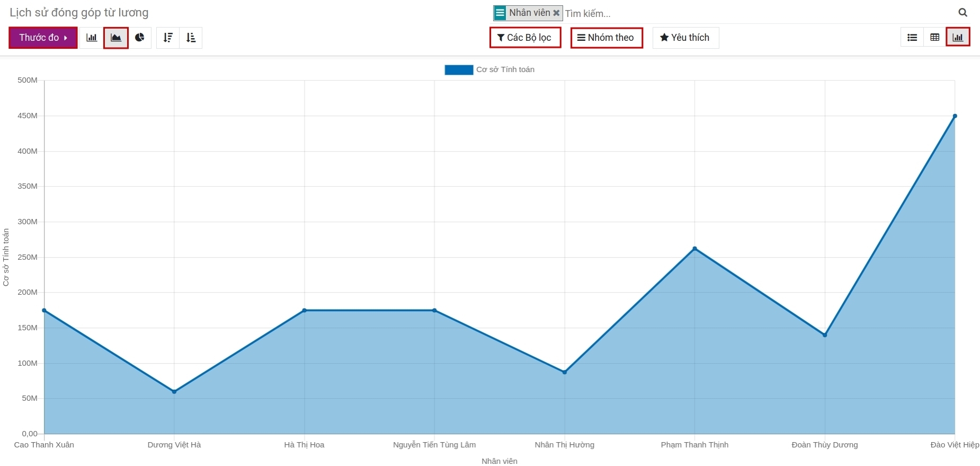This screenshot has height=466, width=980.
Task: Open the list view
Action: [912, 38]
